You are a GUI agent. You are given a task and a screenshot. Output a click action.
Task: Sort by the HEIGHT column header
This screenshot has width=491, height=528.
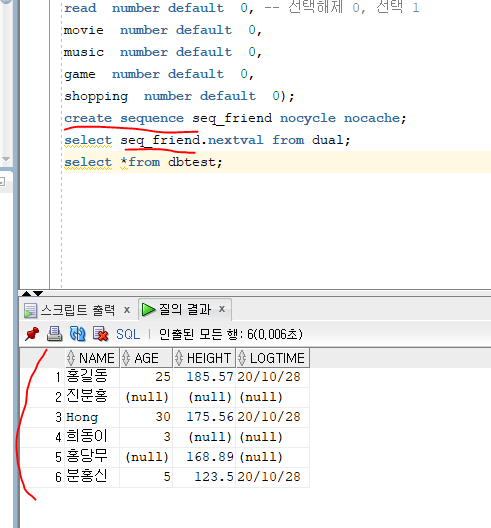point(204,358)
